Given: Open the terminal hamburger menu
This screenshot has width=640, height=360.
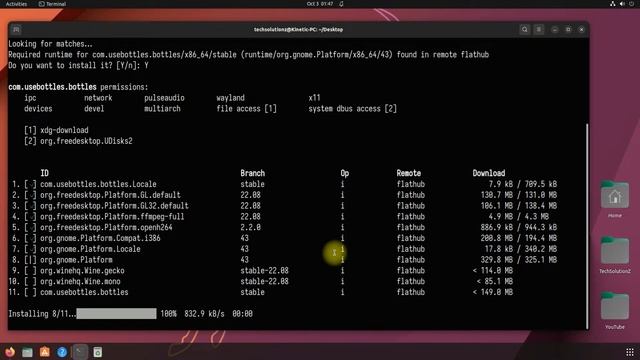Looking at the screenshot, I should tap(539, 29).
